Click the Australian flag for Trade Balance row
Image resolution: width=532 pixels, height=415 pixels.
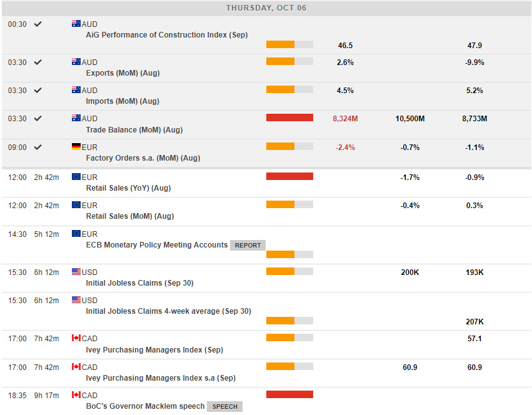coord(76,118)
